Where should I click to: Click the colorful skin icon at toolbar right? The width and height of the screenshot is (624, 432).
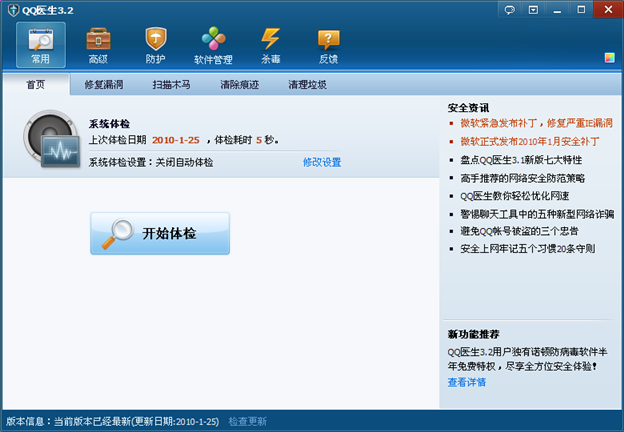(x=609, y=58)
